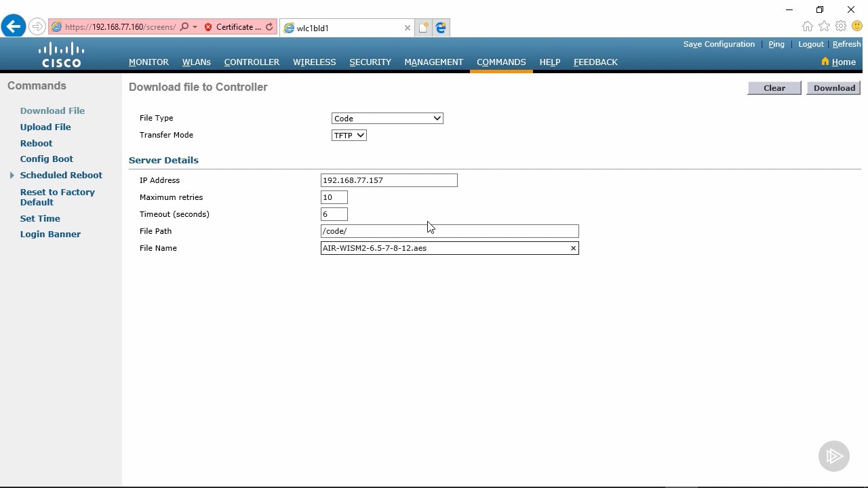Open Login Banner in the sidebar

click(x=50, y=234)
